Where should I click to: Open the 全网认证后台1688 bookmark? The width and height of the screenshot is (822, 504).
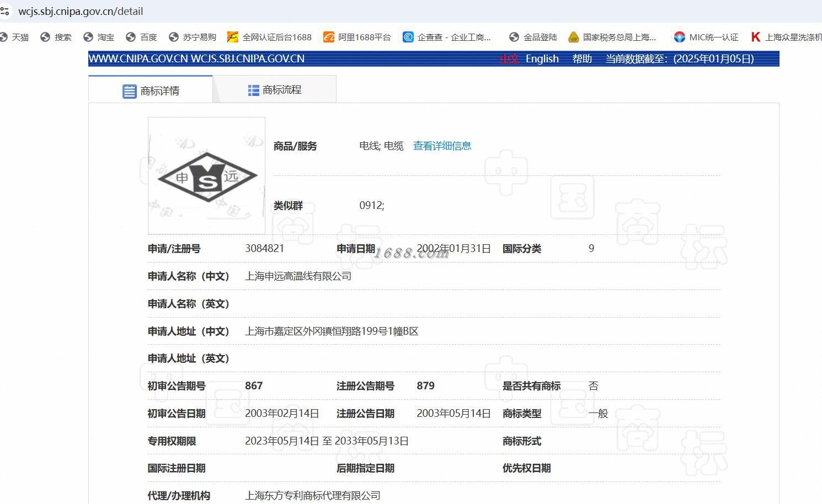pos(270,37)
